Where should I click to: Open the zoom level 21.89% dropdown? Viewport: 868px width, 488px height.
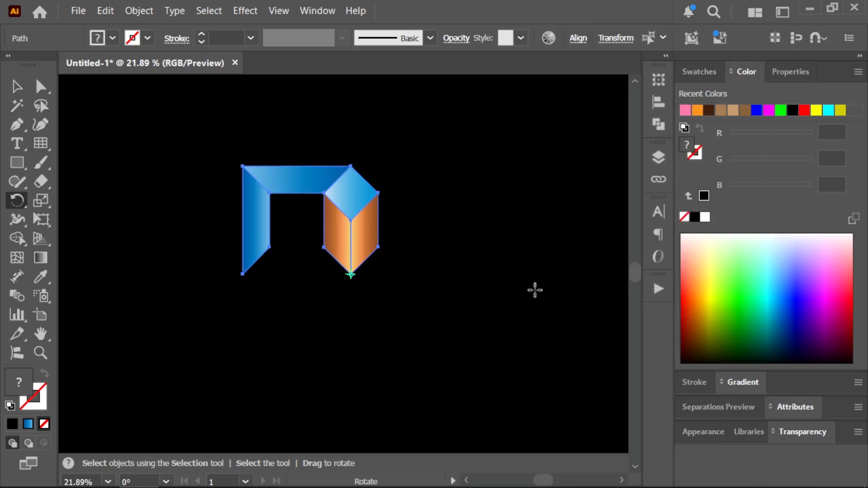coord(108,482)
